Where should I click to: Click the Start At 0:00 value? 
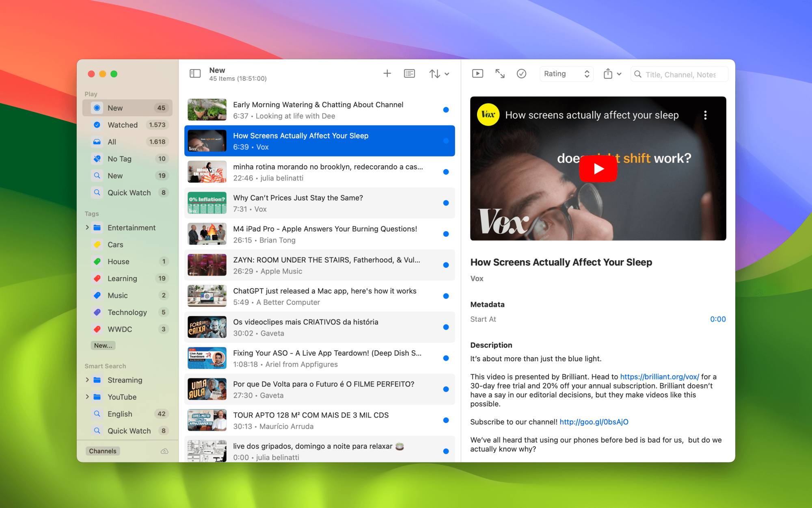717,319
